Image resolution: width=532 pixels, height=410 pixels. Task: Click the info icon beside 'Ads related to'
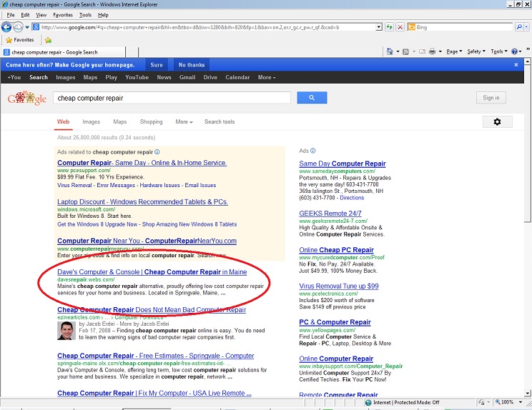click(157, 152)
